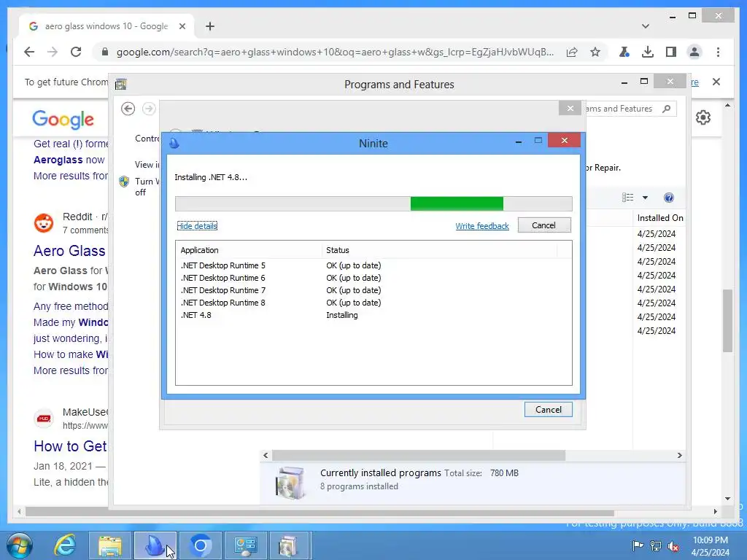Click the Google logo
Image resolution: width=747 pixels, height=560 pixels.
click(63, 119)
